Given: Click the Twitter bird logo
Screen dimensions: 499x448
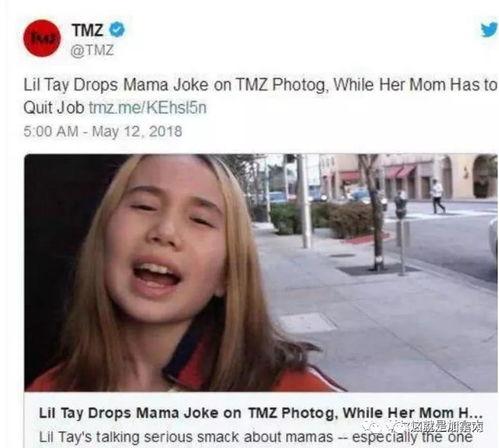Looking at the screenshot, I should pos(489,30).
